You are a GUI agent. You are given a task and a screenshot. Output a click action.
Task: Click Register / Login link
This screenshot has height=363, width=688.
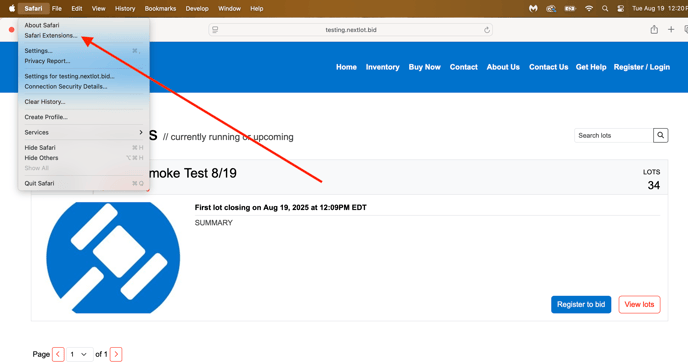coord(641,67)
